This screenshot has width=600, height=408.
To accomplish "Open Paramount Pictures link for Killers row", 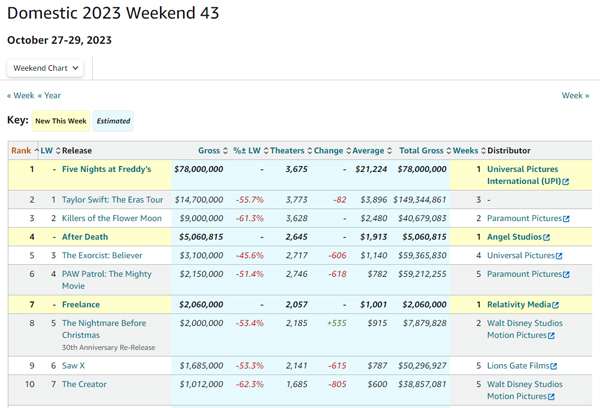I will pyautogui.click(x=524, y=218).
